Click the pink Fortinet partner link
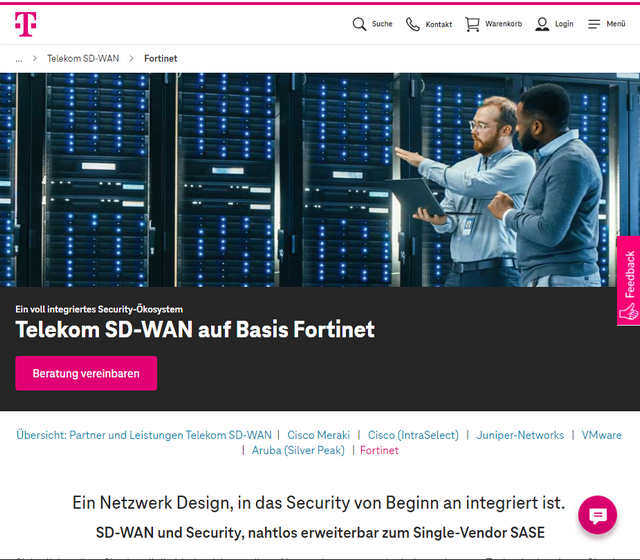 (379, 450)
